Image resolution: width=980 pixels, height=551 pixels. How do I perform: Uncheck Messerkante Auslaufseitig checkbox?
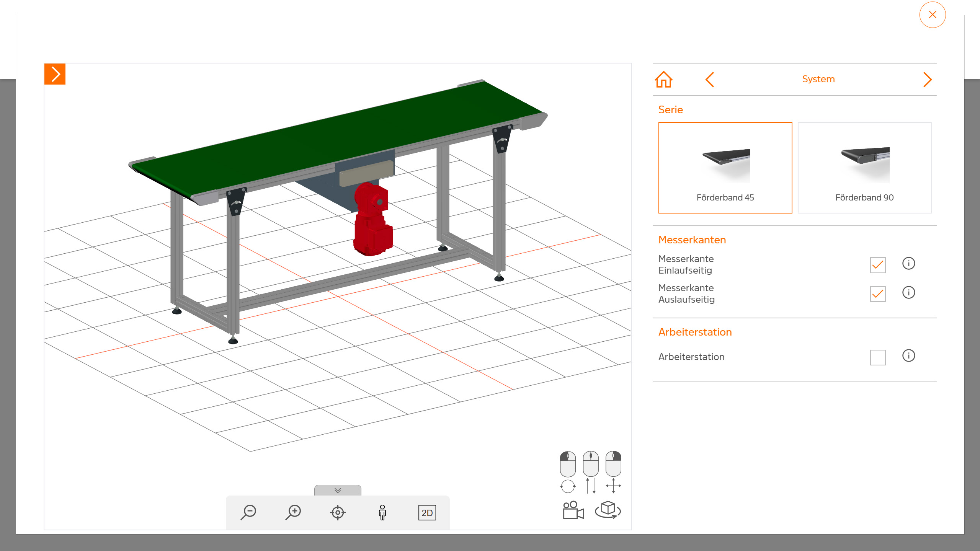[877, 294]
